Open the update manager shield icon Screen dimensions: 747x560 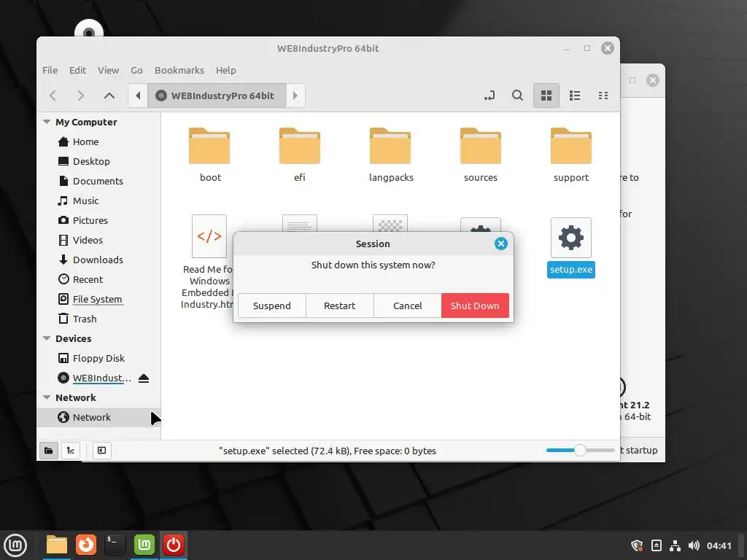click(637, 545)
